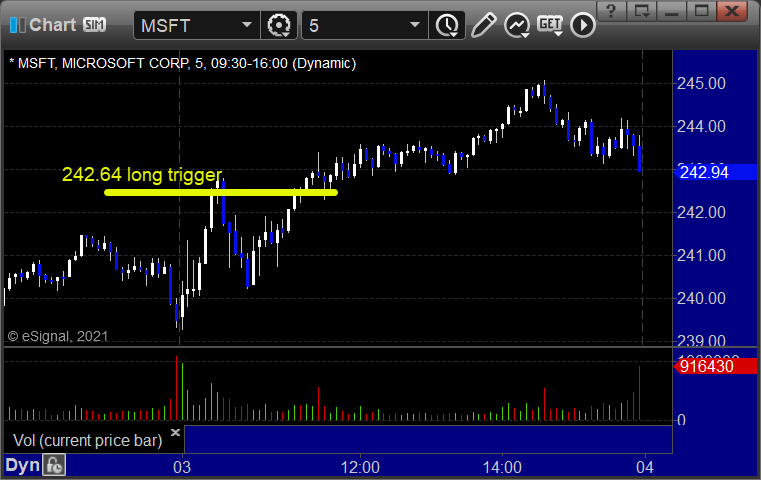761x480 pixels.
Task: Click the Vol (current price bar) label
Action: coord(87,440)
